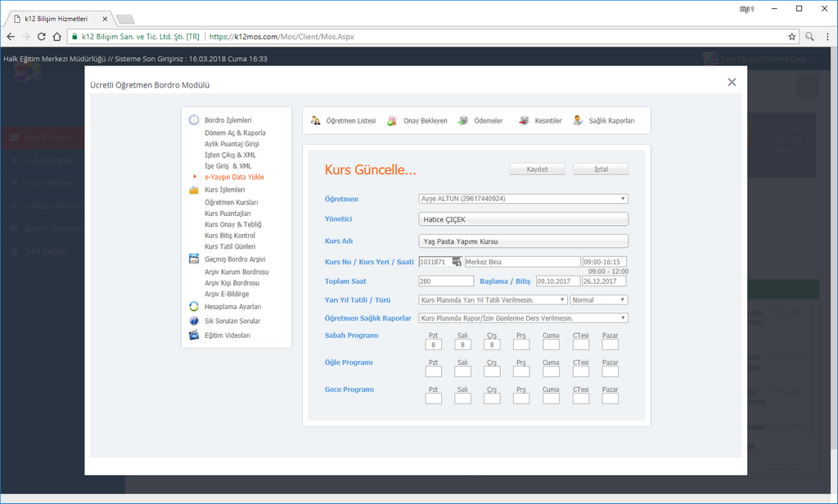Screen dimensions: 838x504
Task: Click the Bordro İşlemleri clock icon
Action: tap(193, 119)
